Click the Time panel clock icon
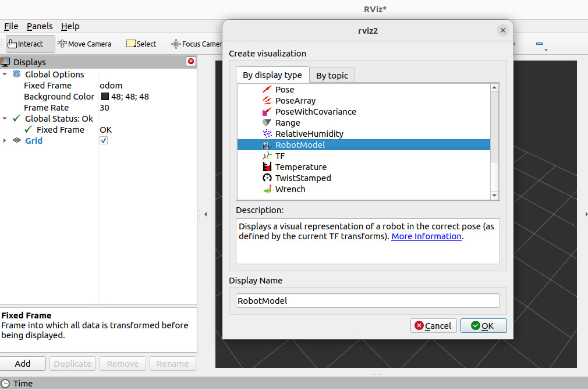 (5, 383)
